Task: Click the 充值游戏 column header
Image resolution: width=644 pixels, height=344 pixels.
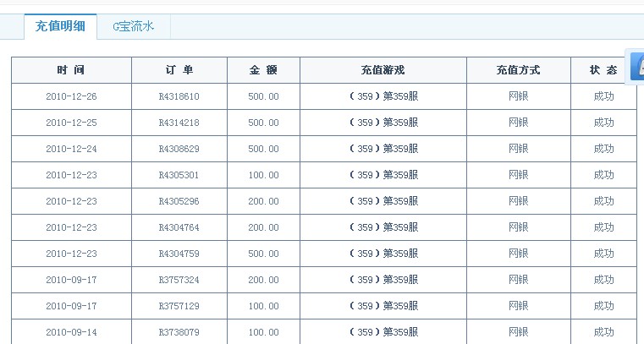Action: coord(383,70)
